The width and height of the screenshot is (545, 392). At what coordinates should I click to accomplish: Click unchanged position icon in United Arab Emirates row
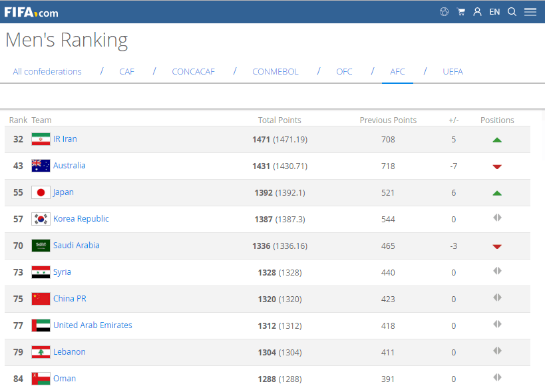(497, 324)
